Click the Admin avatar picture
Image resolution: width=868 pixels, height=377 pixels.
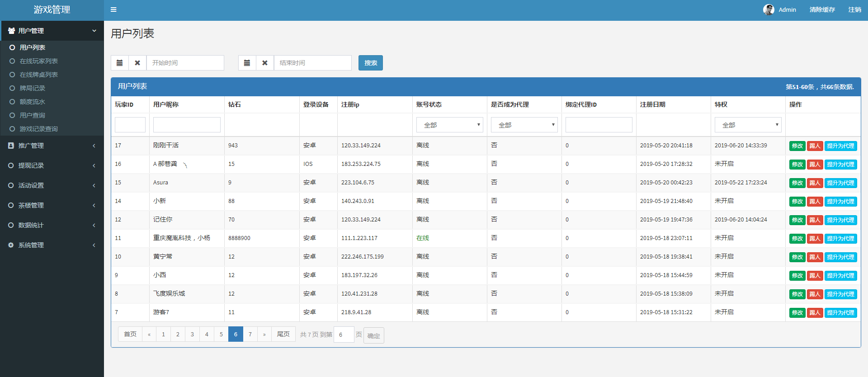point(769,9)
